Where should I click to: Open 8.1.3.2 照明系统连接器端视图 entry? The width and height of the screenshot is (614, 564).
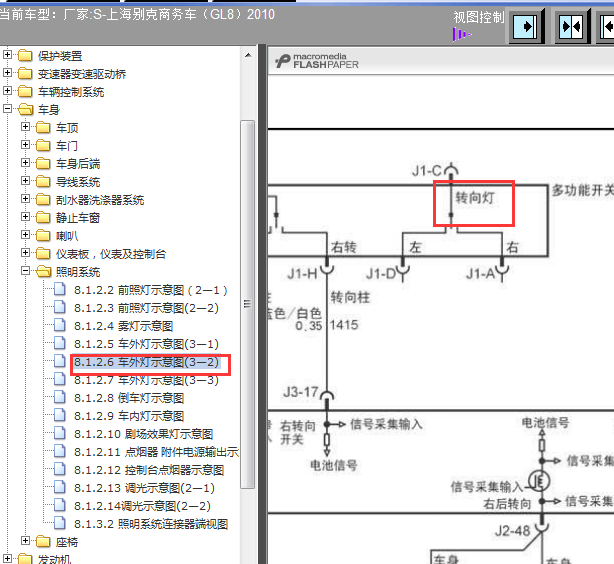[151, 524]
